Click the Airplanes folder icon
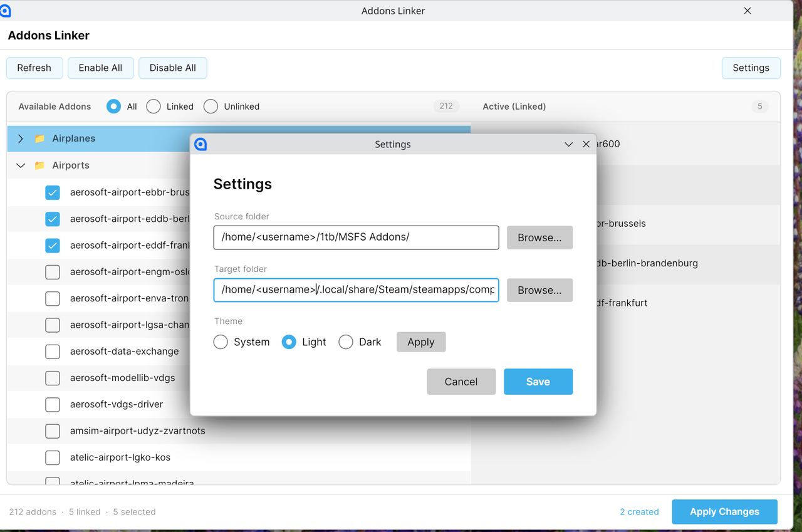The height and width of the screenshot is (532, 802). pyautogui.click(x=39, y=138)
